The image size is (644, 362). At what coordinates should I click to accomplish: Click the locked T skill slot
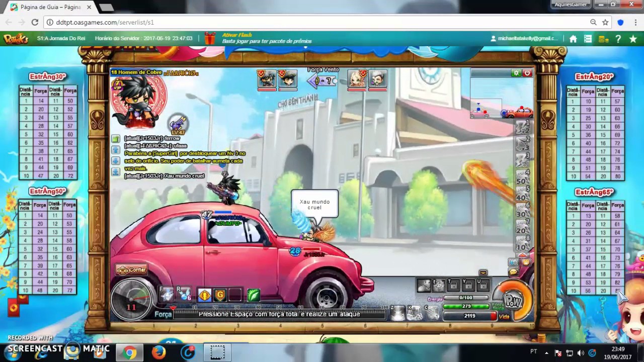pyautogui.click(x=453, y=285)
